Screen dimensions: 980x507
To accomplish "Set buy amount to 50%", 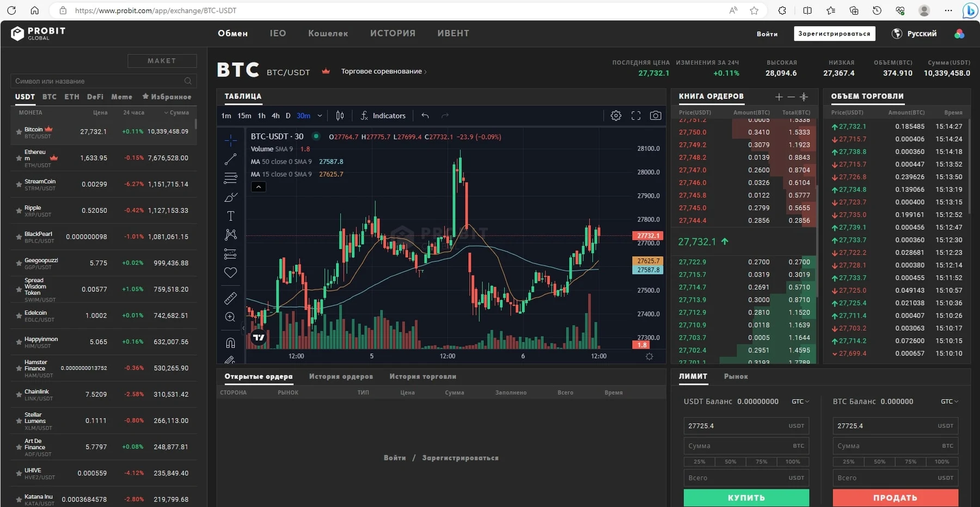I will [731, 462].
